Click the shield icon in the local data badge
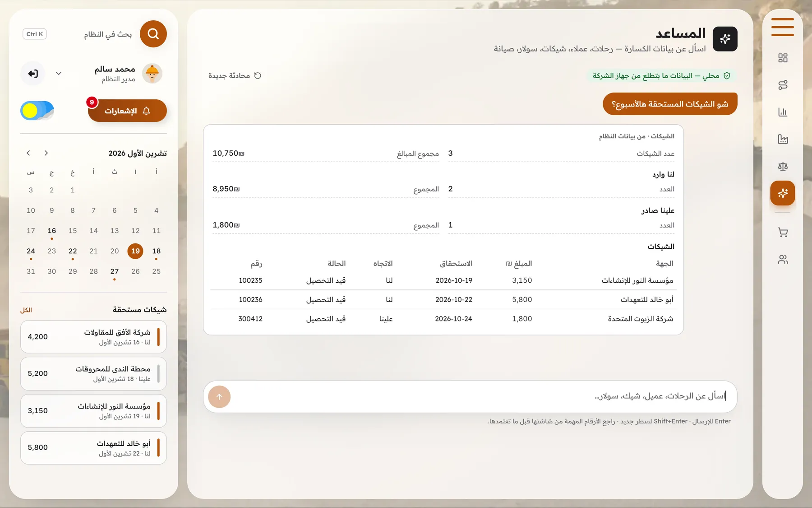812x508 pixels. (727, 76)
